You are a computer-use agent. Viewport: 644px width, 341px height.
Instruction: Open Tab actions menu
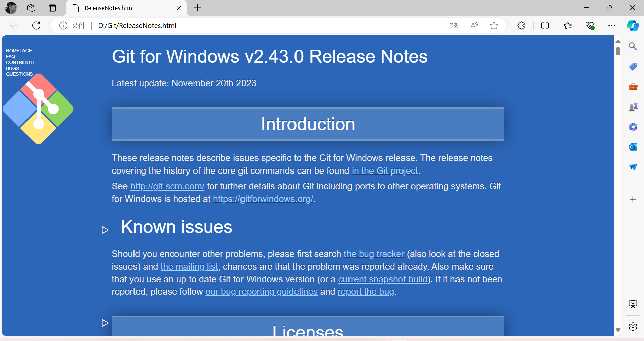click(52, 8)
